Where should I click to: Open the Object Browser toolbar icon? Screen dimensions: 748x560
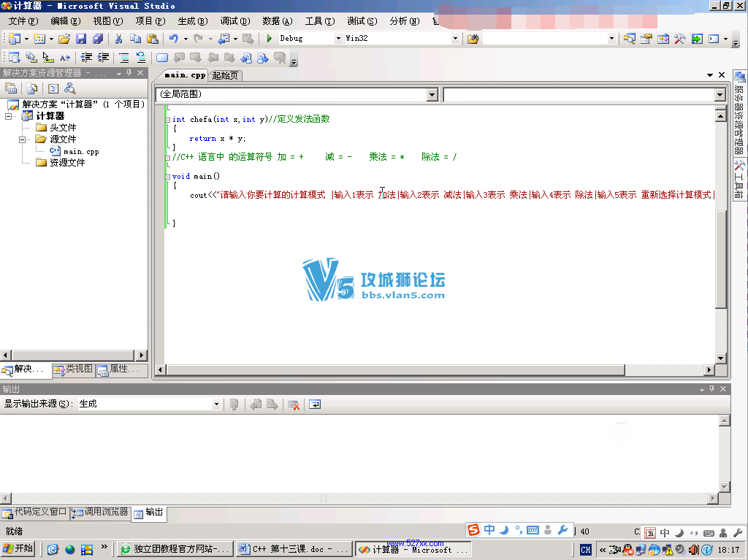click(663, 39)
